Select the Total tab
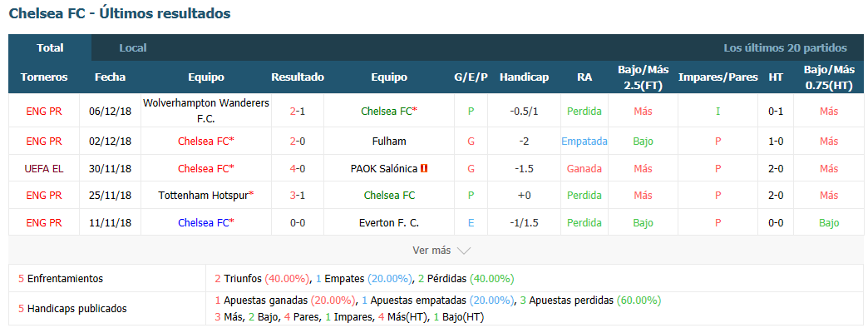 (x=50, y=47)
